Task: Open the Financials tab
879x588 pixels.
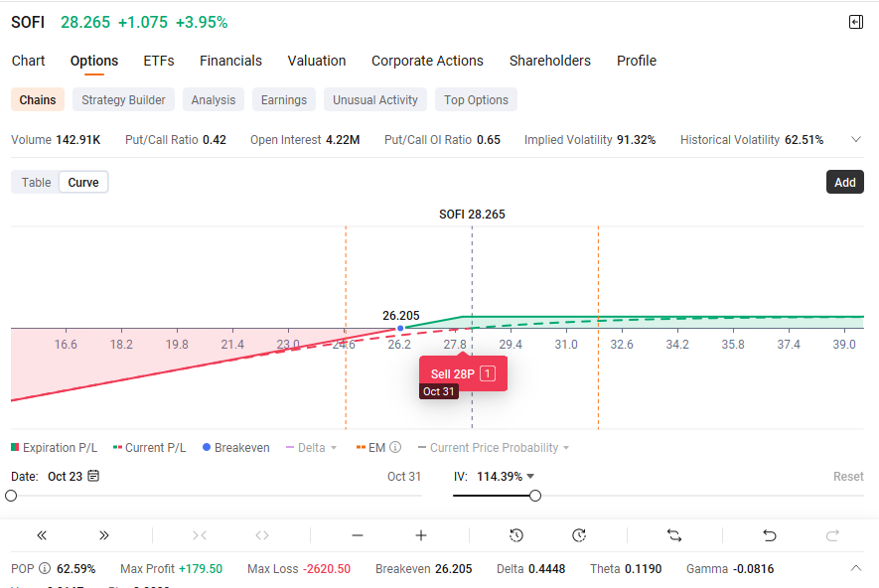Action: point(231,61)
